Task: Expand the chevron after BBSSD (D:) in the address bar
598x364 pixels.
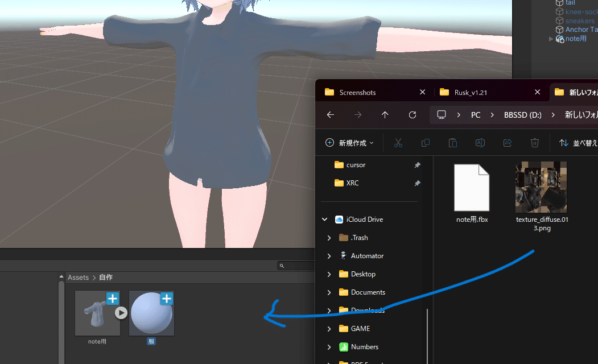Action: 553,115
